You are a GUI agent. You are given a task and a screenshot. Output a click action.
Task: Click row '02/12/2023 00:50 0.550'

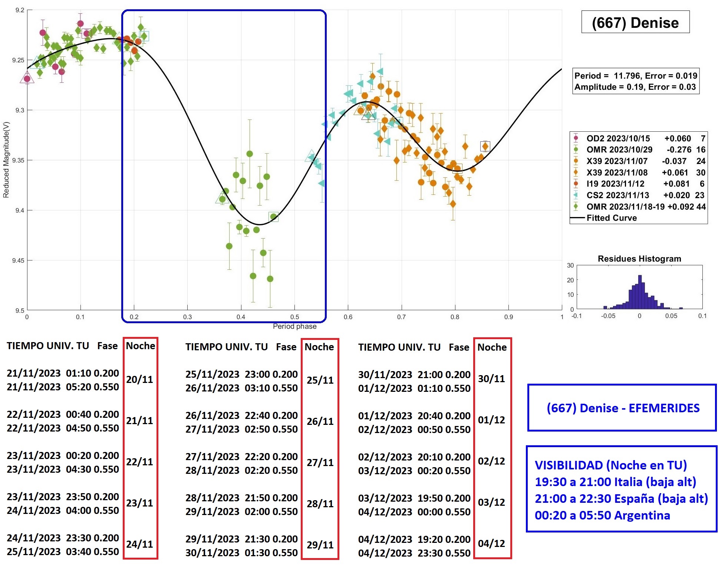point(414,429)
